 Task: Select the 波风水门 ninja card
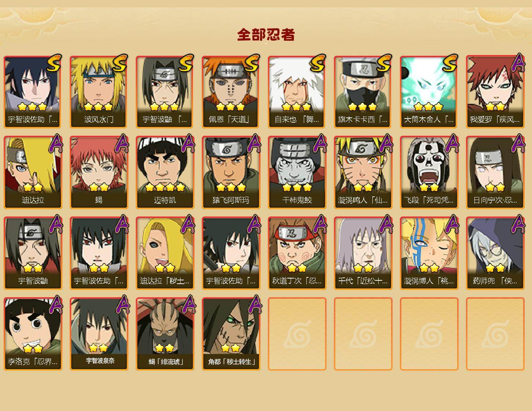pos(99,92)
